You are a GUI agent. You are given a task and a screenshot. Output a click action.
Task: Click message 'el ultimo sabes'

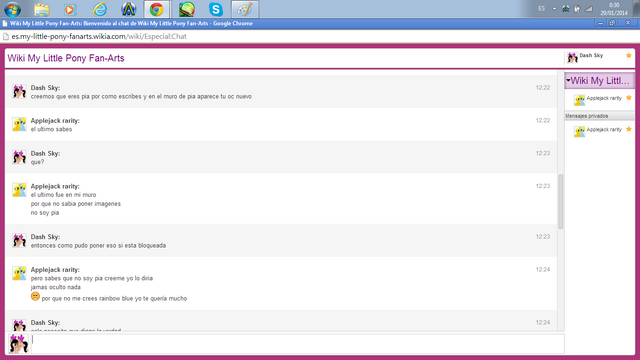click(51, 129)
